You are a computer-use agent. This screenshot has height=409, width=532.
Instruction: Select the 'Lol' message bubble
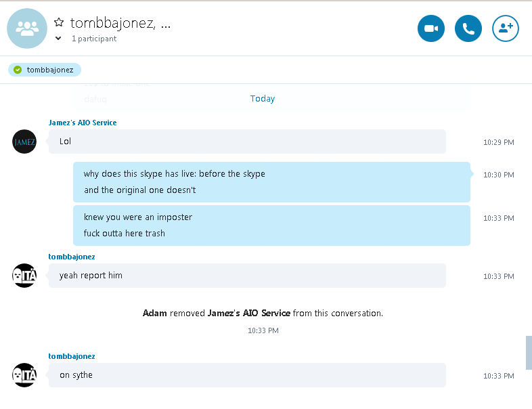[x=247, y=142]
